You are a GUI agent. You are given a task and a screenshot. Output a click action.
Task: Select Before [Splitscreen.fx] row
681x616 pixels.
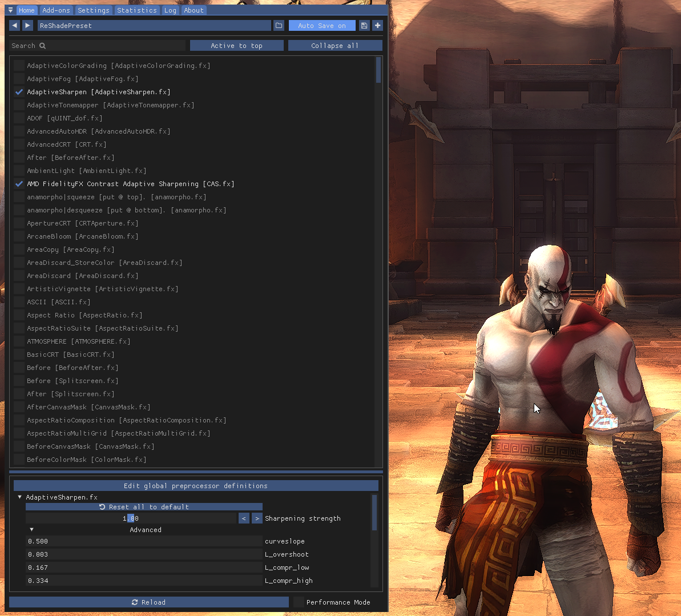pyautogui.click(x=72, y=381)
